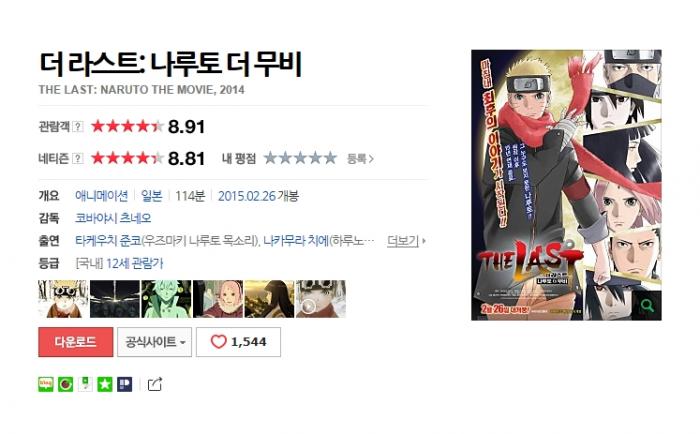Open the pink-haired Sakura thumbnail
This screenshot has width=700, height=434.
218,299
